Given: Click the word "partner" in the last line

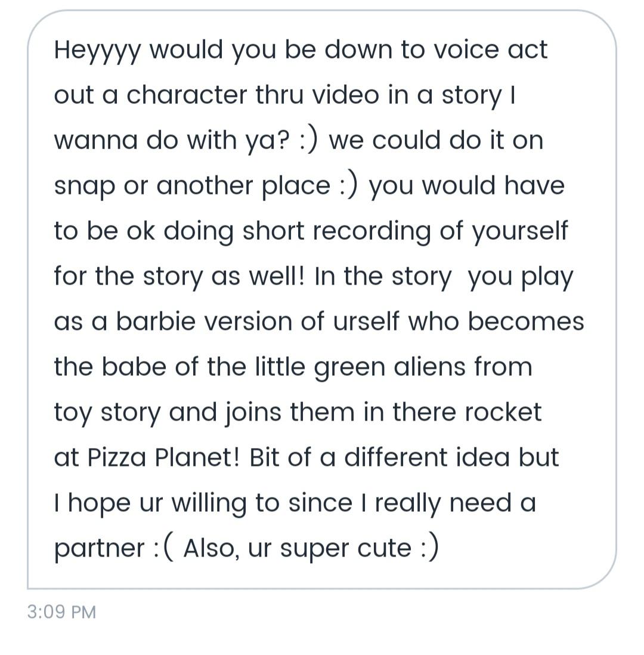Looking at the screenshot, I should tap(99, 548).
